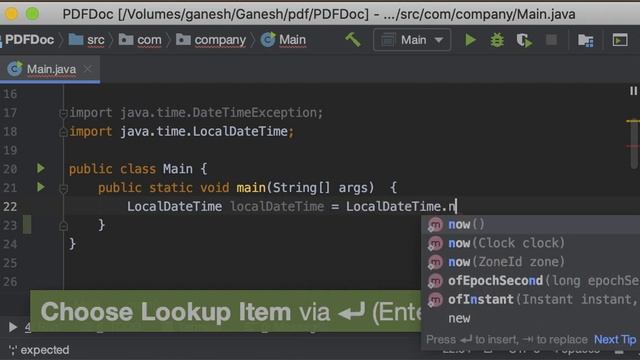Open the company package breadcrumb
Screen dimensions: 640x360
[x=211, y=40]
